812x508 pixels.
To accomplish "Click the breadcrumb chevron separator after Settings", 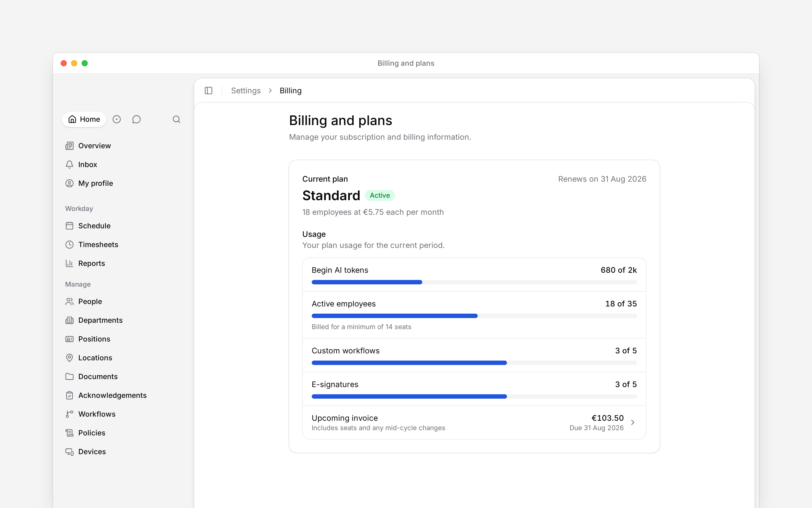I will pyautogui.click(x=270, y=91).
